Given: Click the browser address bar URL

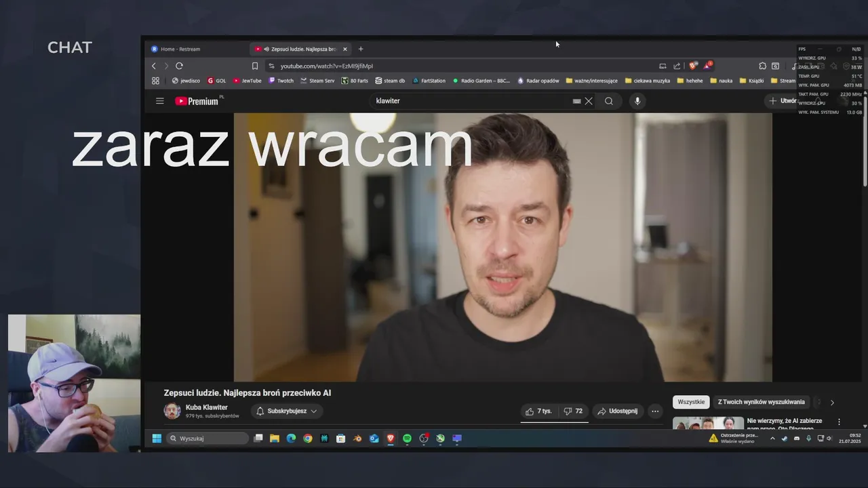Looking at the screenshot, I should tap(327, 66).
